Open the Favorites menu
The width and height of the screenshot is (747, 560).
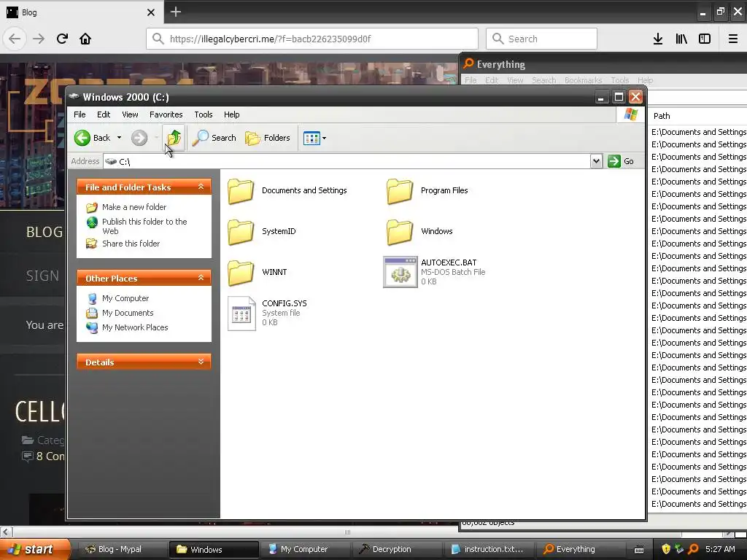tap(166, 114)
